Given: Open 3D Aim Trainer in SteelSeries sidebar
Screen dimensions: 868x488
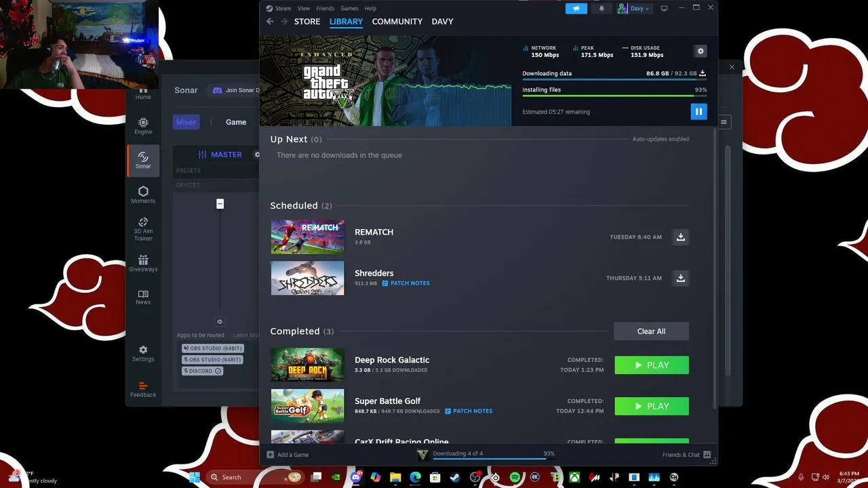Looking at the screenshot, I should pyautogui.click(x=143, y=230).
